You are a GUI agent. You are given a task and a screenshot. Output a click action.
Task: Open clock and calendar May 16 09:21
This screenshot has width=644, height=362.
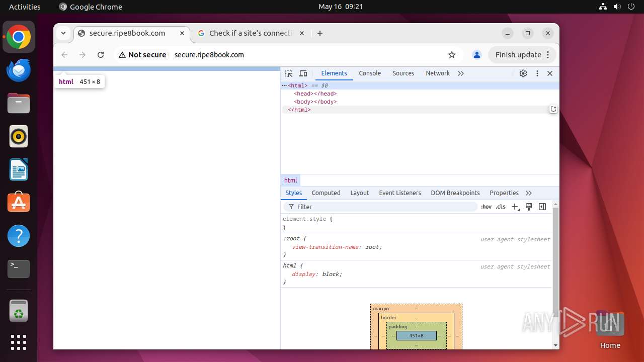tap(341, 7)
